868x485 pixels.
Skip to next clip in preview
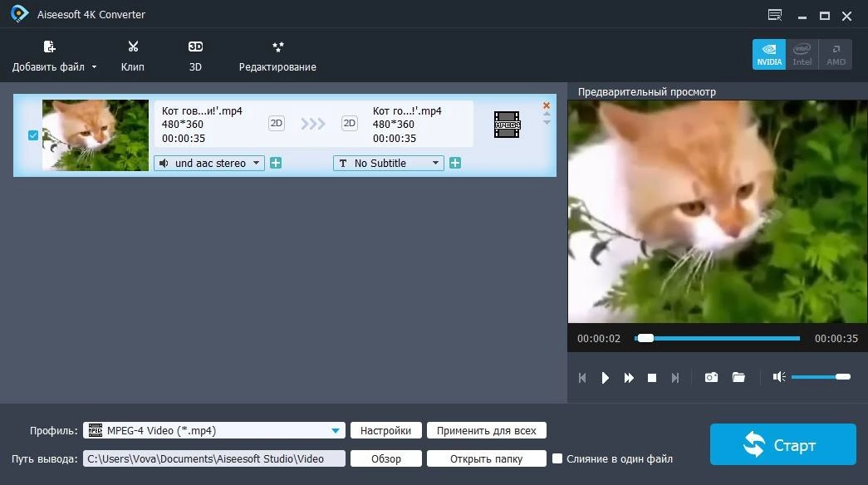[x=674, y=378]
